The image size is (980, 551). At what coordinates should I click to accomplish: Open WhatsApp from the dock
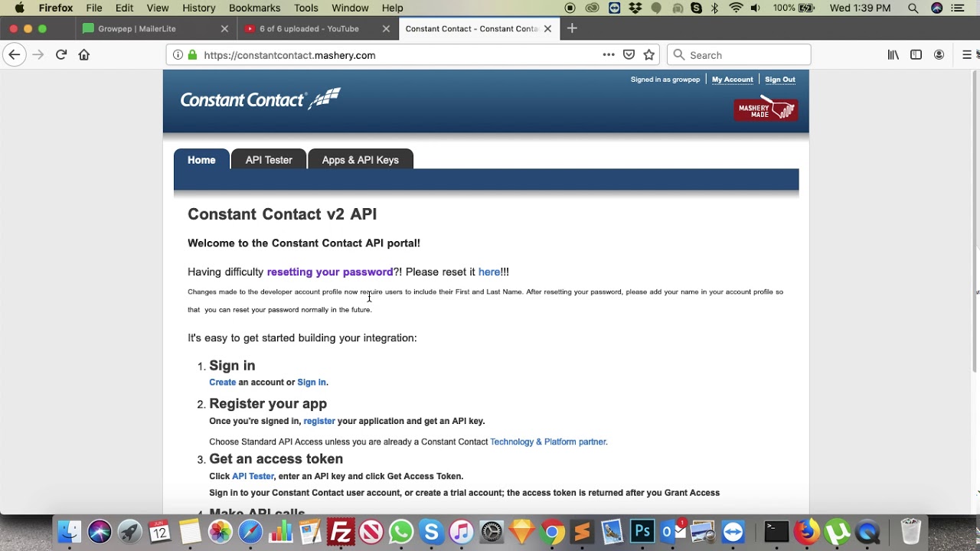(x=401, y=532)
